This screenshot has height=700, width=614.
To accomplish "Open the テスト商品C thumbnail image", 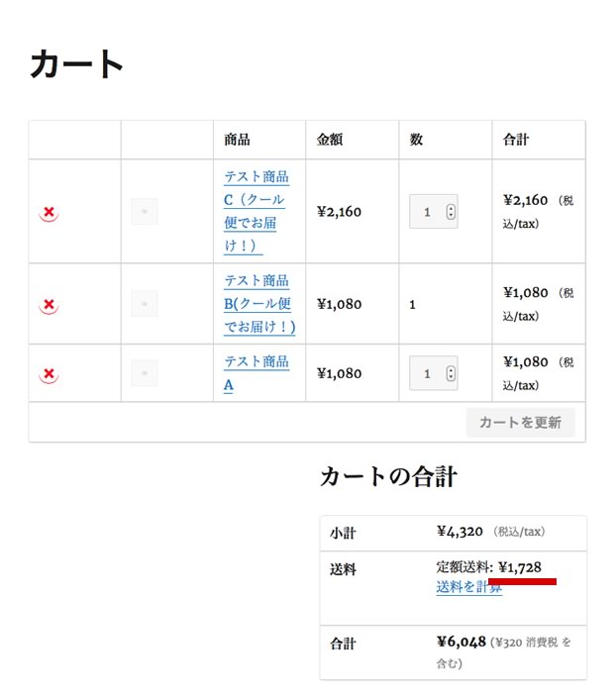I will 145,212.
